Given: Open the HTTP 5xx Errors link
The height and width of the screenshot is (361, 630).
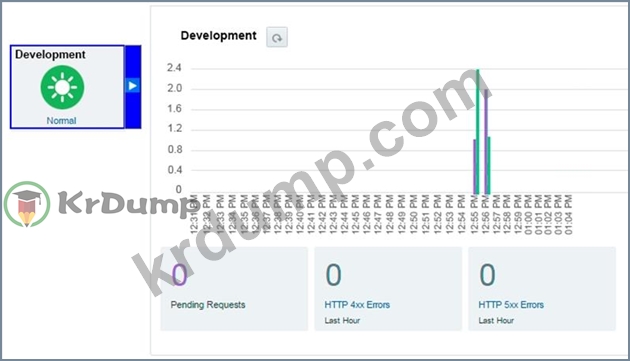Looking at the screenshot, I should [x=511, y=305].
